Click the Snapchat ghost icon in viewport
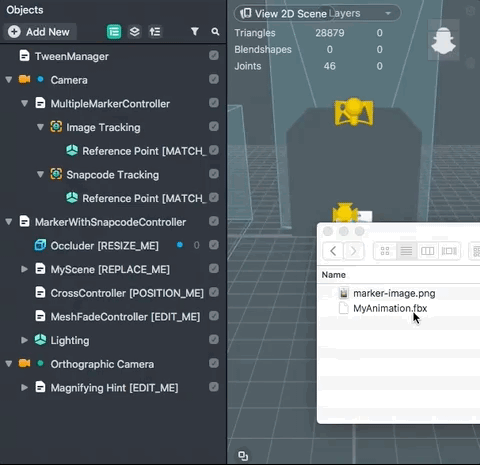Viewport: 480px width, 465px height. pyautogui.click(x=443, y=41)
